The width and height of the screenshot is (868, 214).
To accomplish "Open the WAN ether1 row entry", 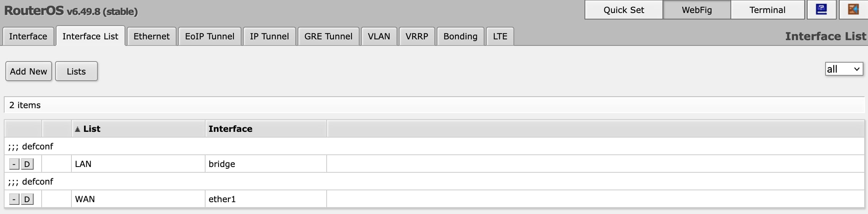I will [434, 199].
